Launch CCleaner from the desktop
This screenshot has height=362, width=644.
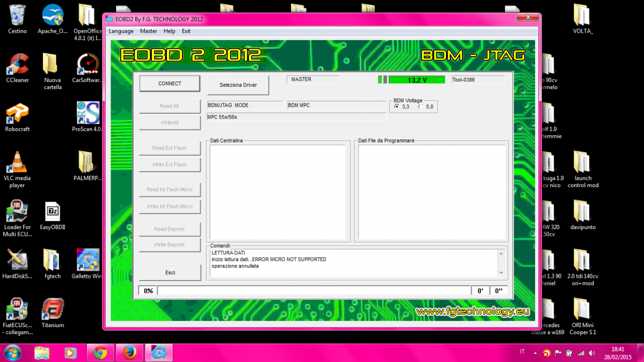click(17, 68)
